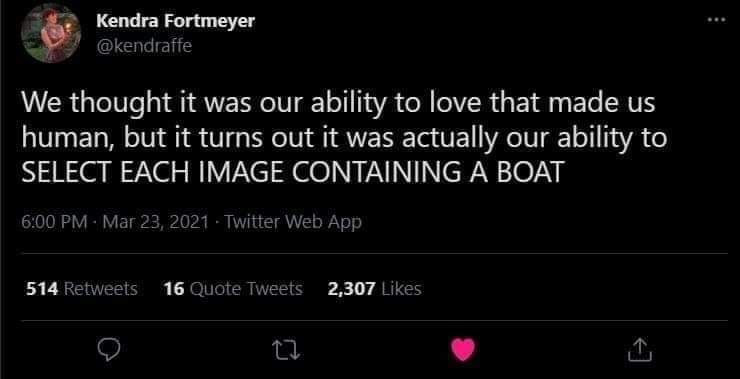Open the three-dot more options menu
The image size is (740, 379).
[717, 20]
